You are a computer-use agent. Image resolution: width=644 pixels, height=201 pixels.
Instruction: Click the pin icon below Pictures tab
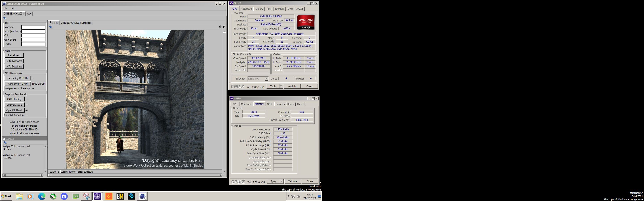(x=51, y=27)
